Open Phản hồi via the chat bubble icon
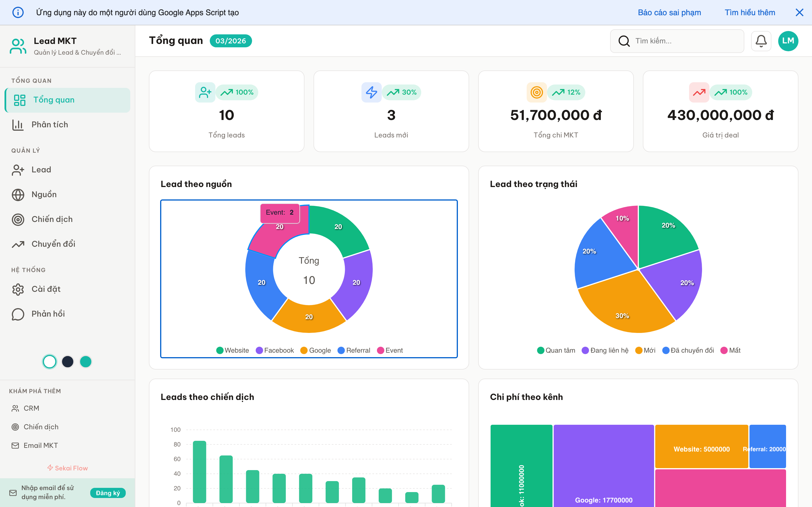This screenshot has width=812, height=507. point(18,314)
